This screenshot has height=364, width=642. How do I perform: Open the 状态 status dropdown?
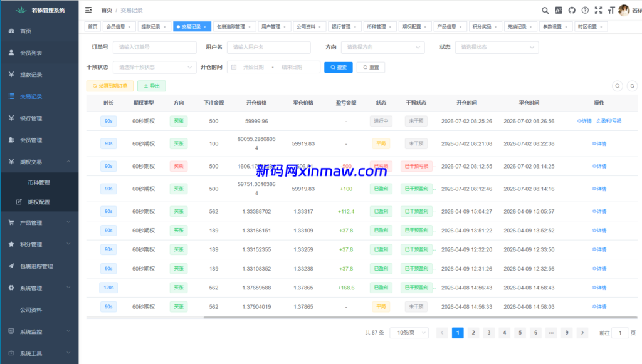(497, 48)
